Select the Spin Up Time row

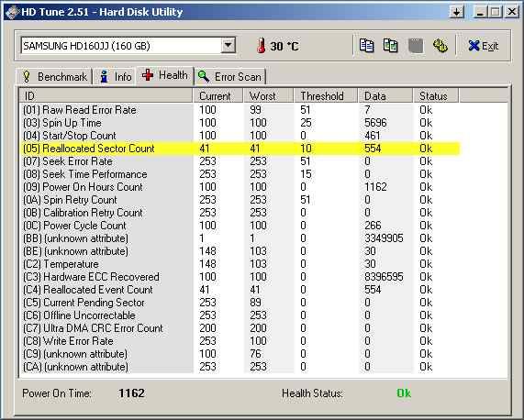pyautogui.click(x=240, y=123)
